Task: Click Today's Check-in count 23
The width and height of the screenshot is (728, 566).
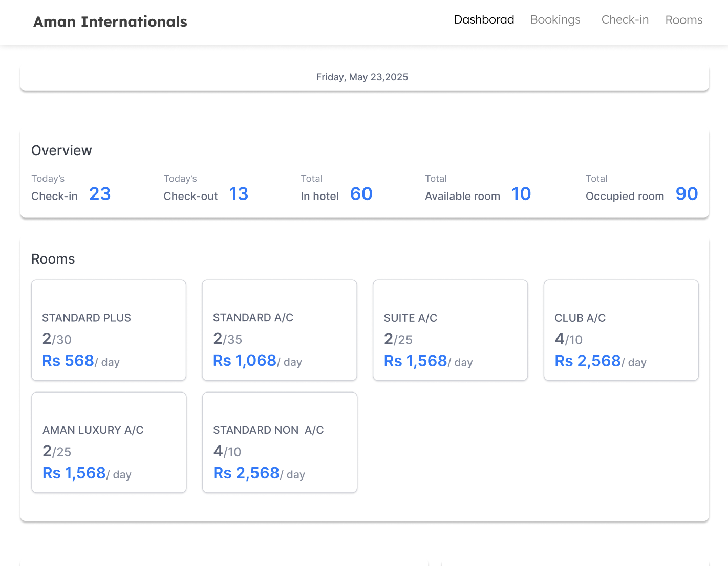Action: [x=100, y=194]
